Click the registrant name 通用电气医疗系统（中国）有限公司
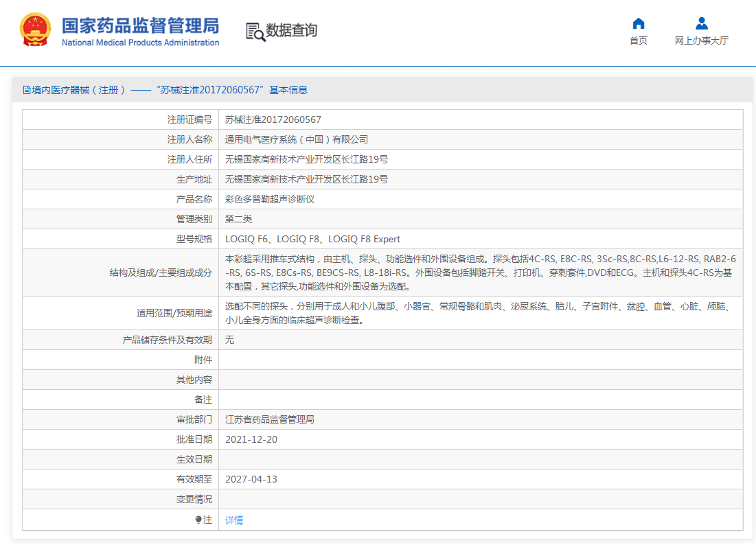This screenshot has width=756, height=545. tap(297, 139)
